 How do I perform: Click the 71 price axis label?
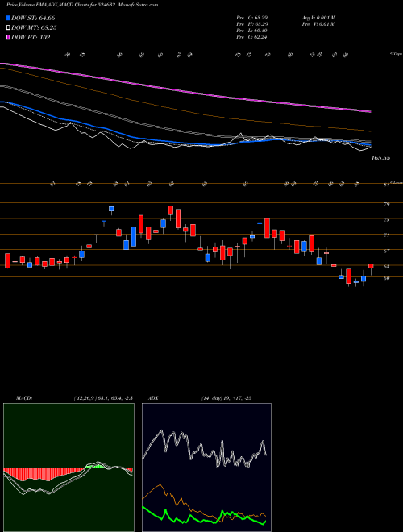[386, 235]
